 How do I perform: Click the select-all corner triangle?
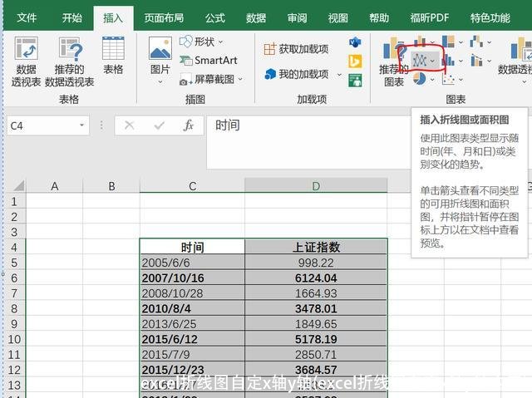18,185
